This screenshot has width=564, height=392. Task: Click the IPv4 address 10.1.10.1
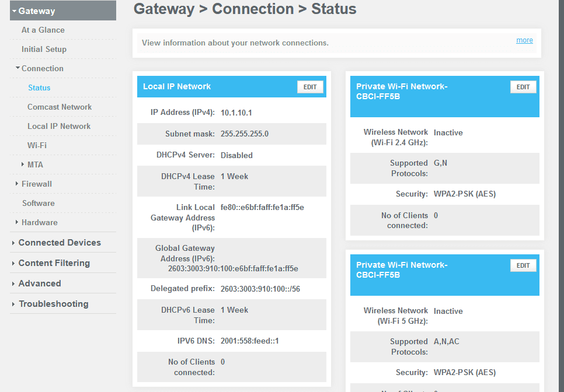click(236, 113)
